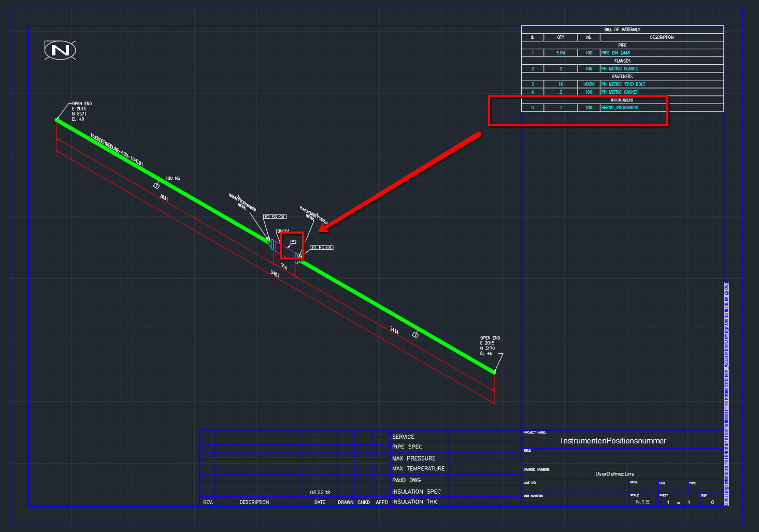Click the "REV." column header in the revision table
The width and height of the screenshot is (759, 532).
[208, 502]
